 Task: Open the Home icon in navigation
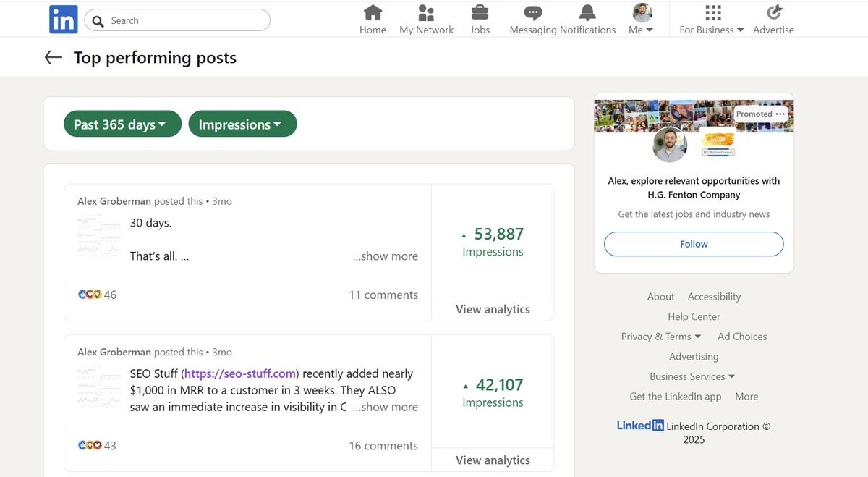pos(373,12)
